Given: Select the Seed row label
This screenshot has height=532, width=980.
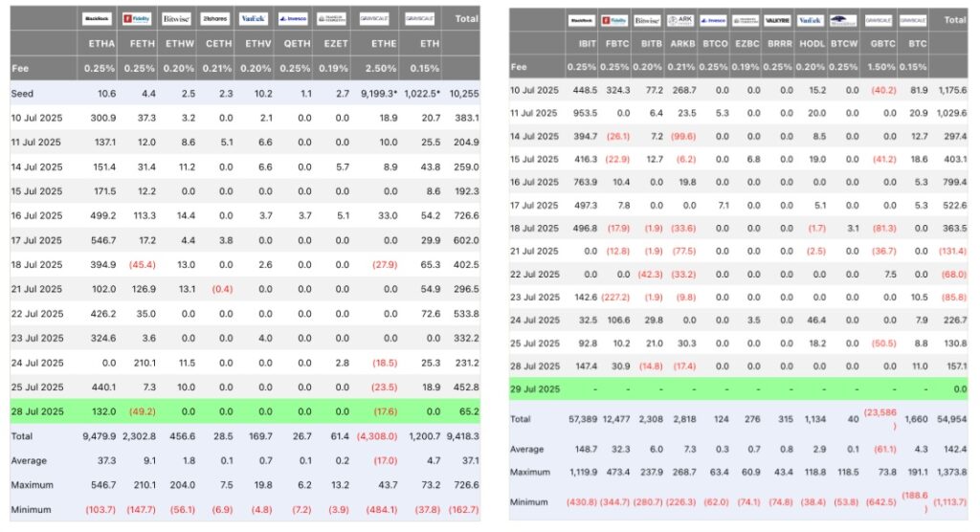Looking at the screenshot, I should 22,93.
